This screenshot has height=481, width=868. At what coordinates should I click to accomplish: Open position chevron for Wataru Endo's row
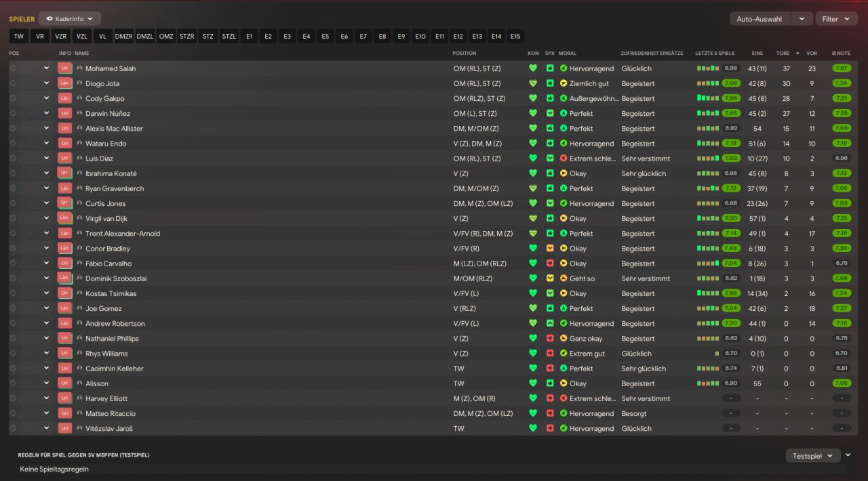pyautogui.click(x=47, y=144)
